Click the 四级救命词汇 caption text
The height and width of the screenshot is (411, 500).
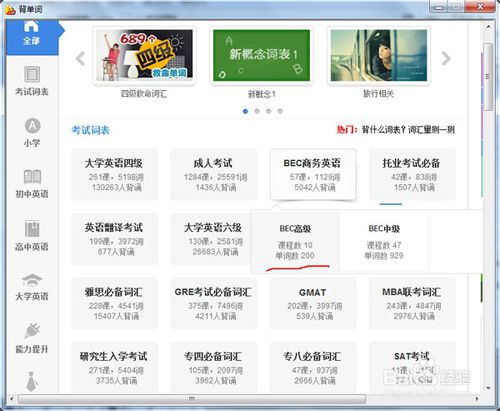pos(144,94)
